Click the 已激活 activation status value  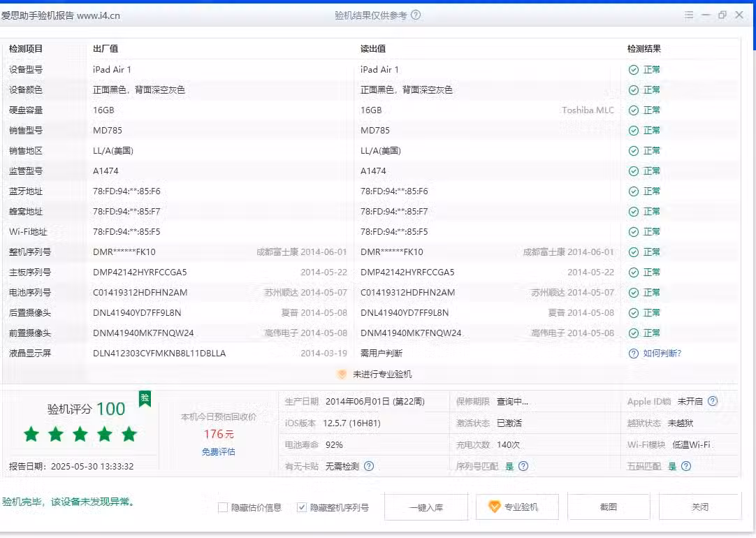[509, 423]
